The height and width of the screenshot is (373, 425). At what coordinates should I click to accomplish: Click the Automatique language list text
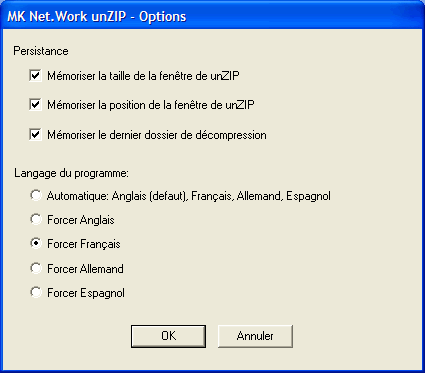(x=189, y=196)
